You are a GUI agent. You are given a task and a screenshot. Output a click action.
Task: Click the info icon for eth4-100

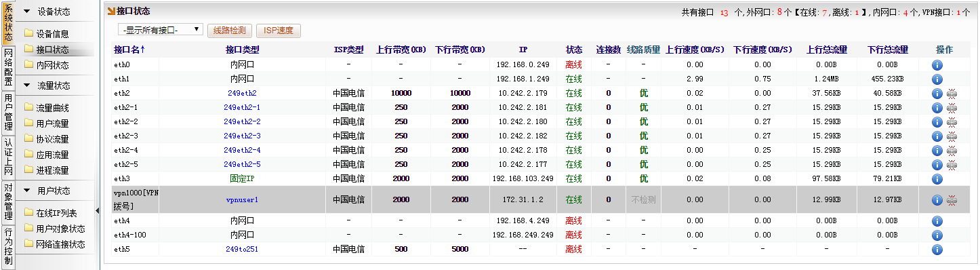click(x=938, y=235)
